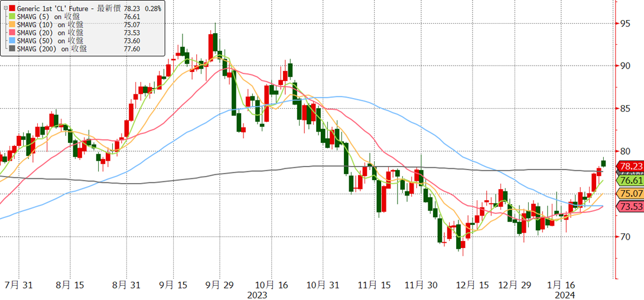Image resolution: width=644 pixels, height=300 pixels.
Task: Click the 11月 15 date label
Action: click(373, 285)
